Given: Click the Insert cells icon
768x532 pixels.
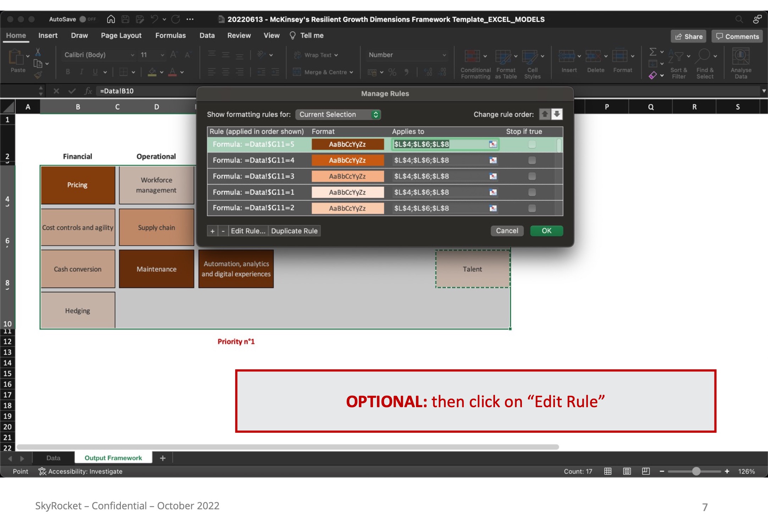Looking at the screenshot, I should point(566,56).
